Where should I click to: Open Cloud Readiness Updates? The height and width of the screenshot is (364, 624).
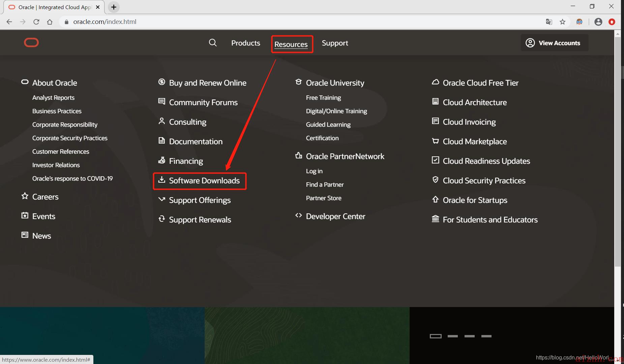tap(486, 161)
